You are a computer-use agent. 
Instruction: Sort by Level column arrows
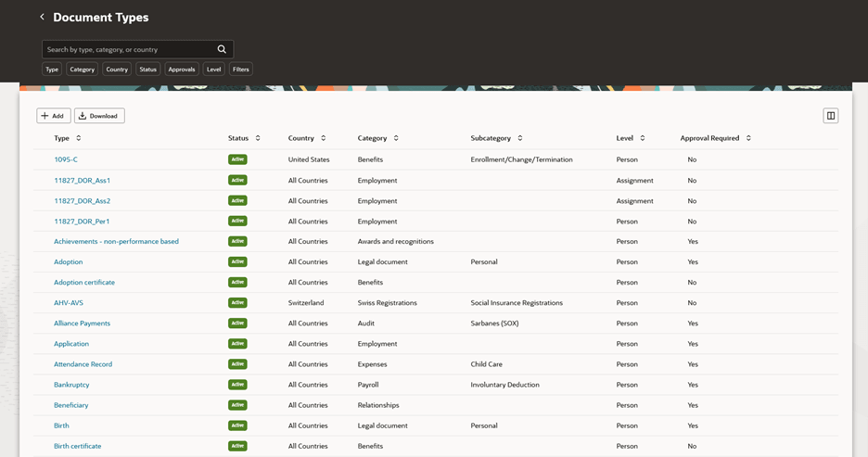coord(642,138)
